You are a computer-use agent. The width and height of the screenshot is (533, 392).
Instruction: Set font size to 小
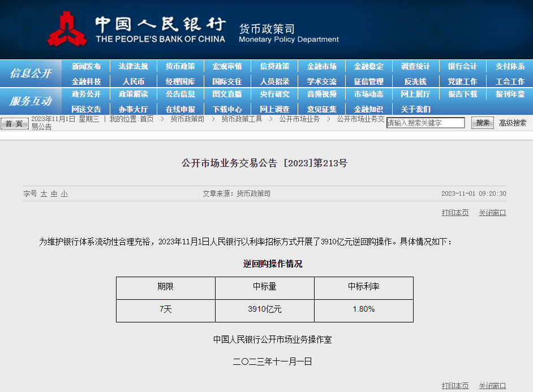point(65,193)
